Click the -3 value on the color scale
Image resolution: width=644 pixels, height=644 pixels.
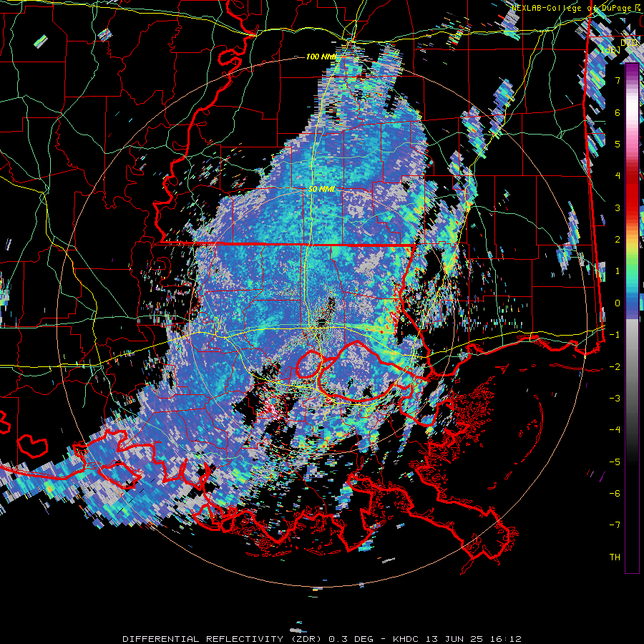click(x=615, y=398)
